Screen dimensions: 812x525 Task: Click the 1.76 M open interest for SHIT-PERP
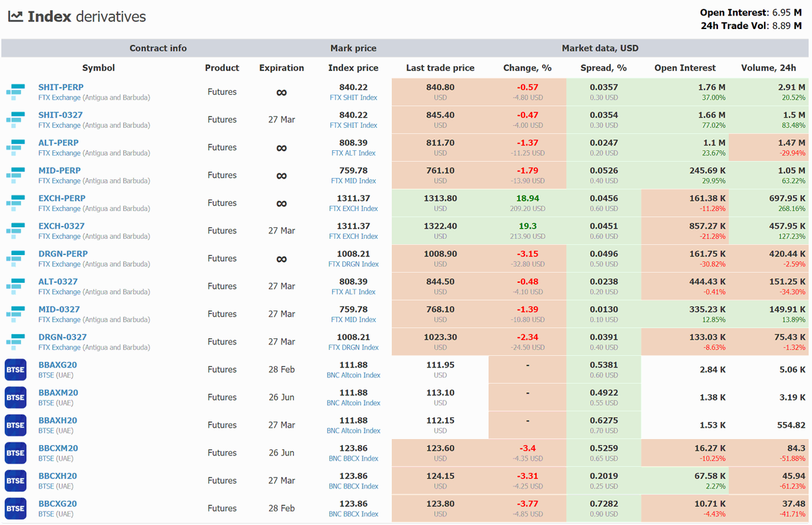712,87
